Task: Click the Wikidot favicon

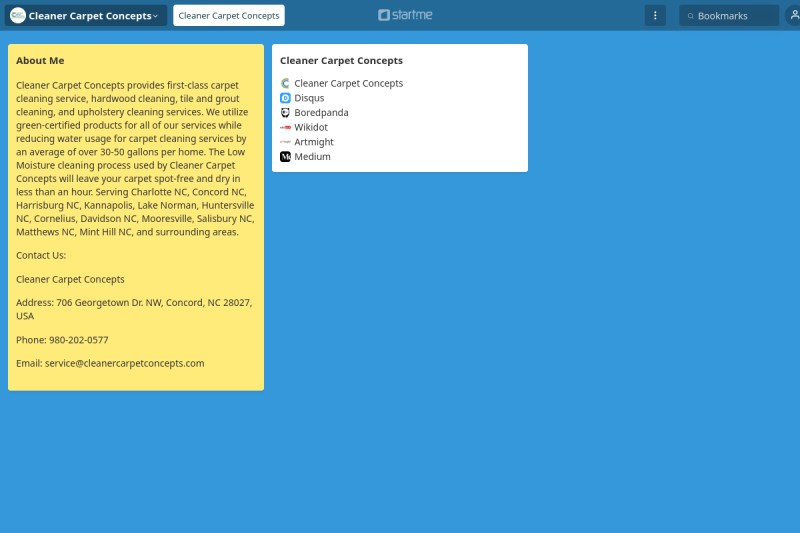Action: tap(285, 128)
